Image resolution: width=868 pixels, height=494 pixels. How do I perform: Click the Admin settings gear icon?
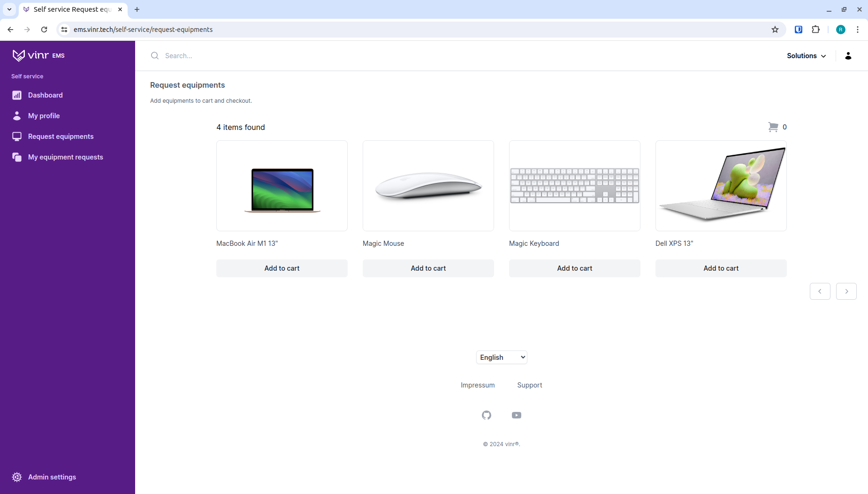click(17, 477)
